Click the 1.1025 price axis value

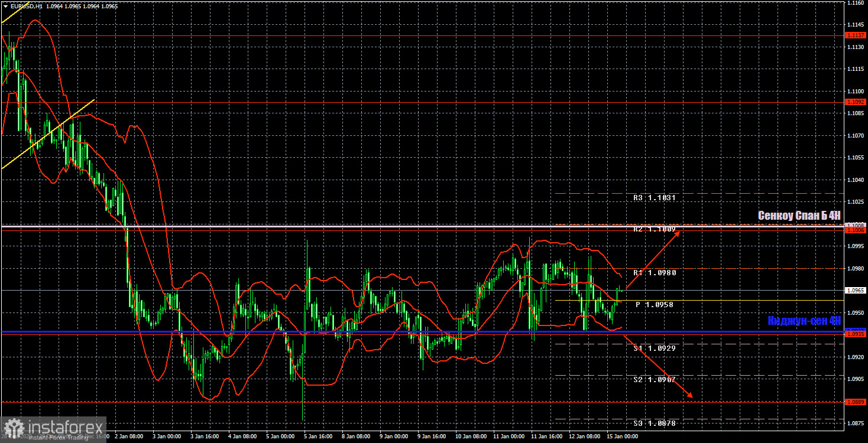[x=856, y=202]
